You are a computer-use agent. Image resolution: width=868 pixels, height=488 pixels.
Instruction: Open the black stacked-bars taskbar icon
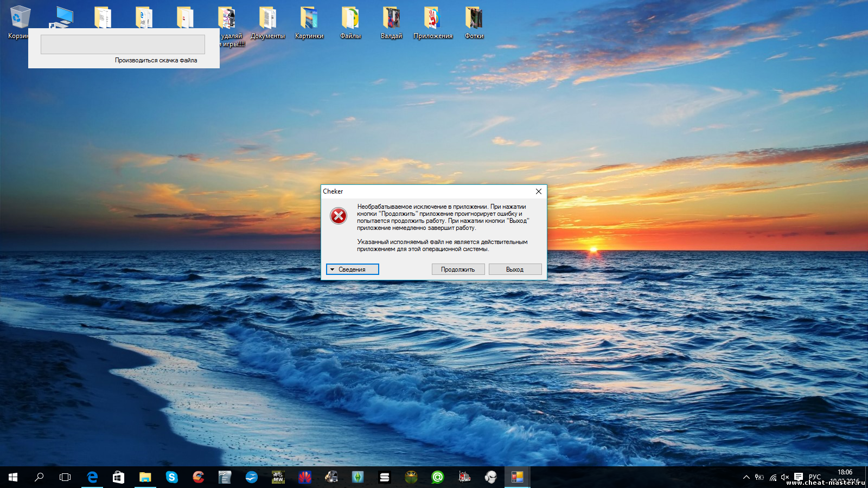pos(384,477)
